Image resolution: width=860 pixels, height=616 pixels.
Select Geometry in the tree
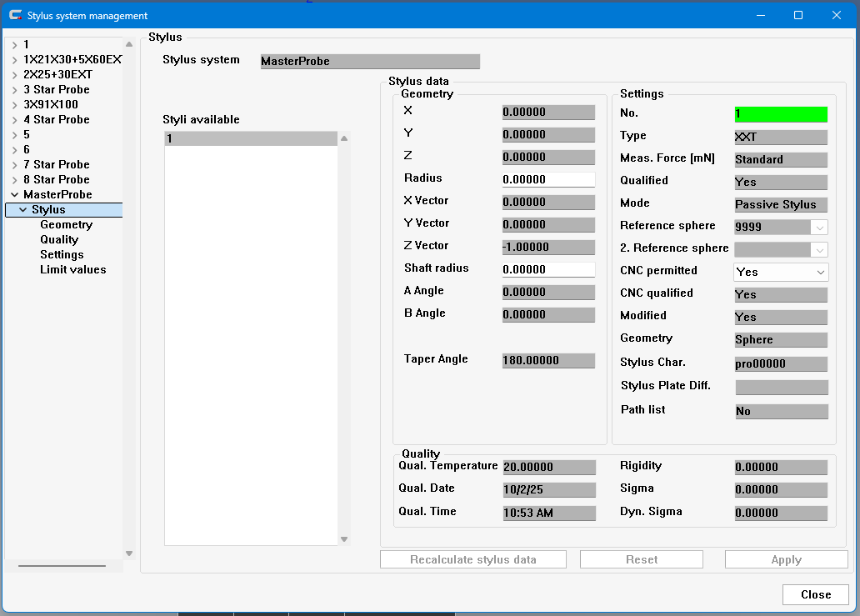66,225
